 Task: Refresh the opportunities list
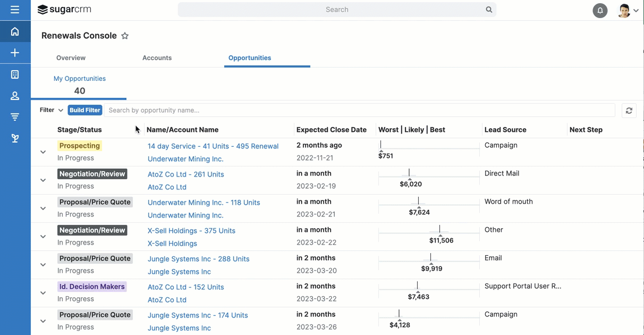pos(629,111)
